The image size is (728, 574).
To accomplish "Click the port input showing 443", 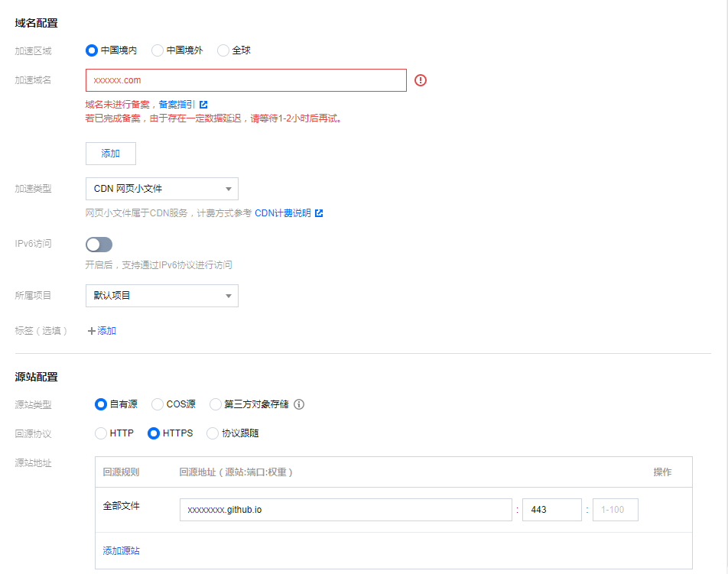I will [551, 509].
